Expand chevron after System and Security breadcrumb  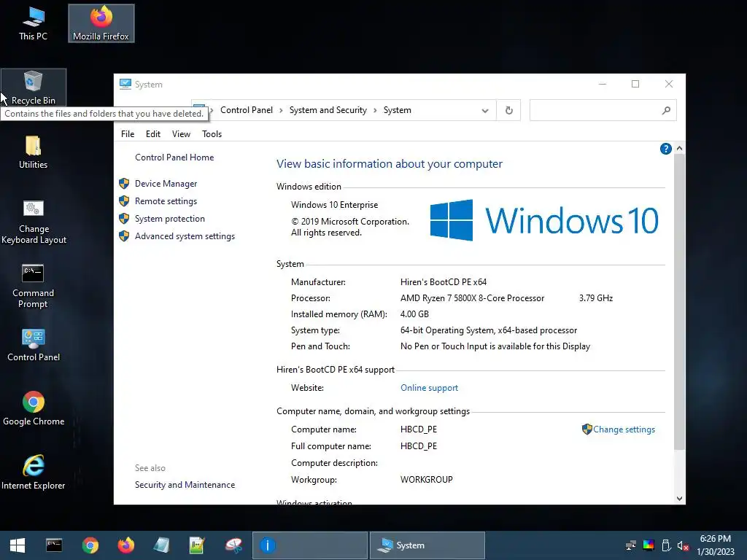click(x=376, y=111)
